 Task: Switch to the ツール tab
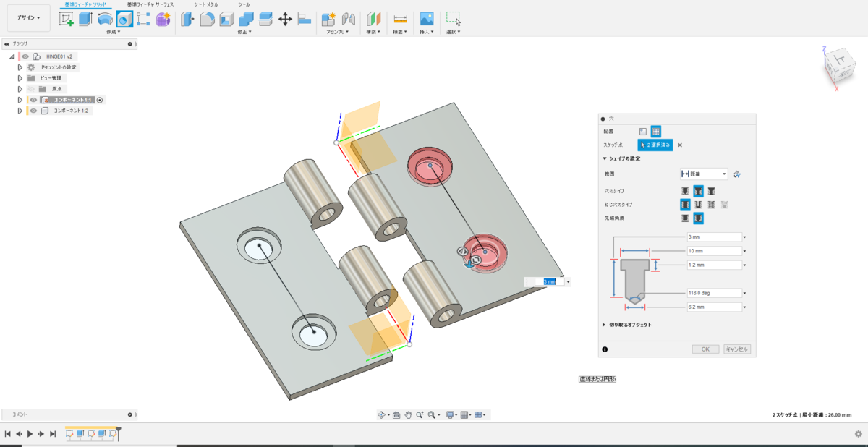tap(244, 4)
